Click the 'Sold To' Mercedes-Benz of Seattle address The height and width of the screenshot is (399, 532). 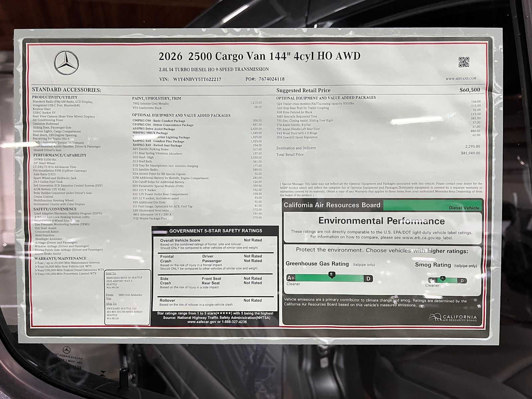point(124,283)
